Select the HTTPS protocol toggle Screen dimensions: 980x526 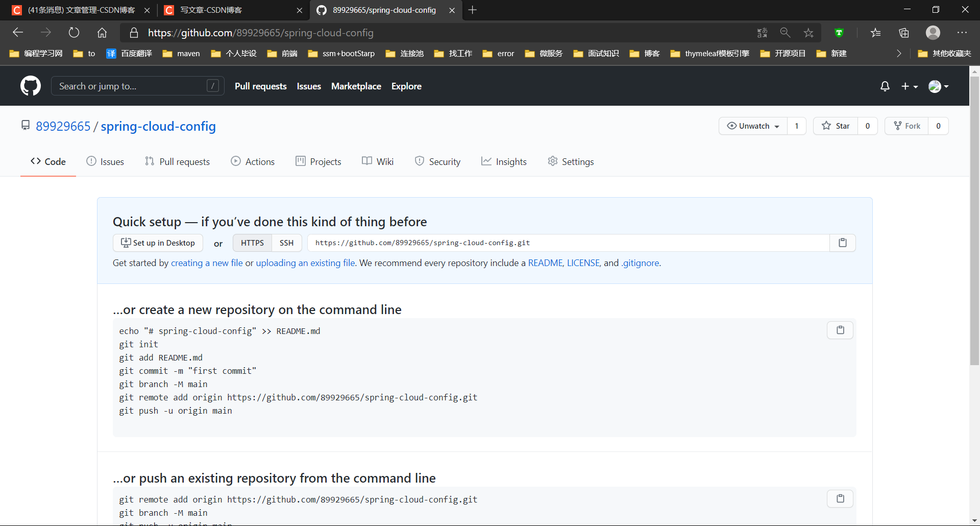click(x=252, y=243)
